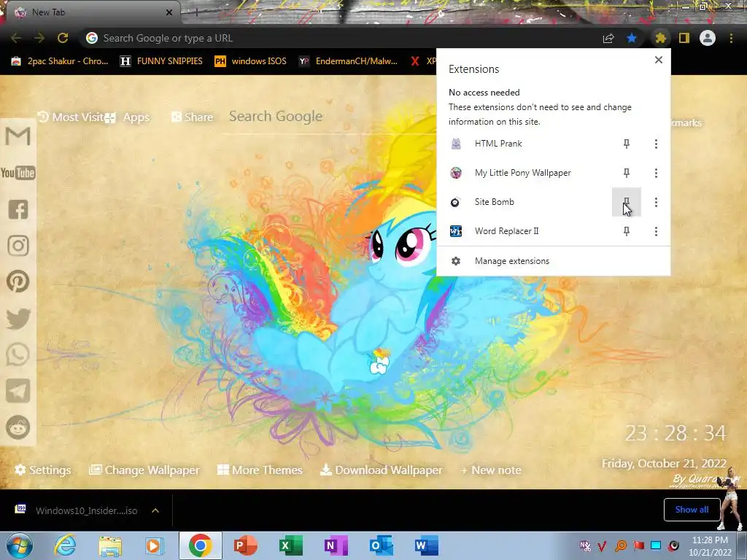Open Manage extensions
This screenshot has height=560, width=747.
point(553,261)
